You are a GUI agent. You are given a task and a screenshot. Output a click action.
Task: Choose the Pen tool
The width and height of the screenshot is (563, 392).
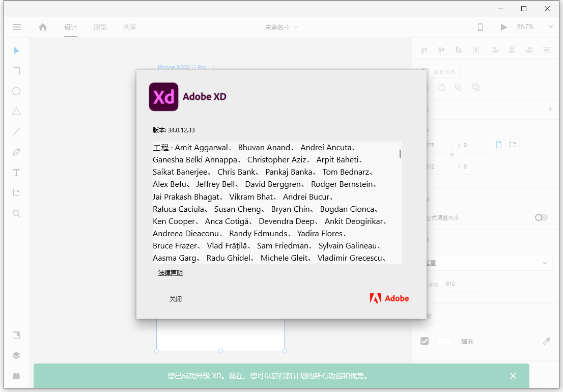[16, 152]
